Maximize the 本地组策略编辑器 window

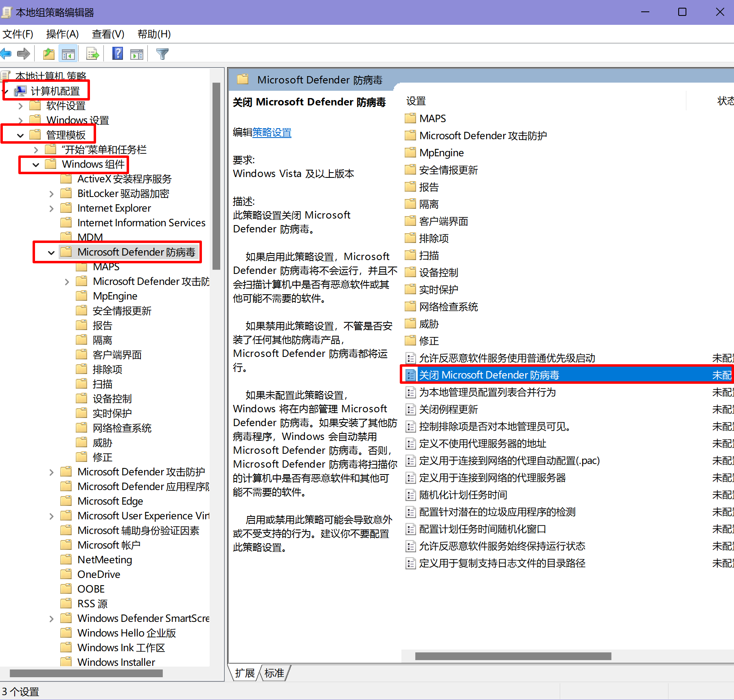click(682, 12)
